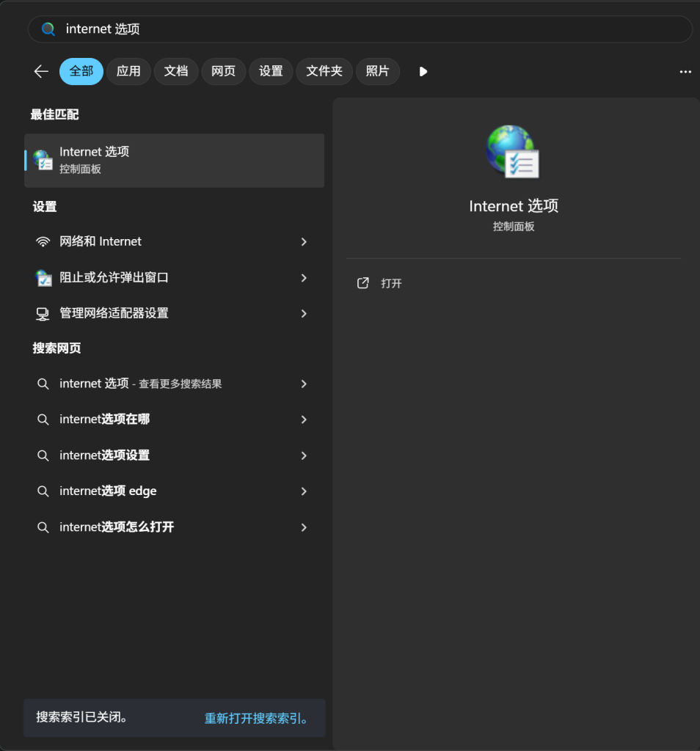Click the search icon beside internet选项在哪
Screen dimensions: 700x751
[x=43, y=419]
